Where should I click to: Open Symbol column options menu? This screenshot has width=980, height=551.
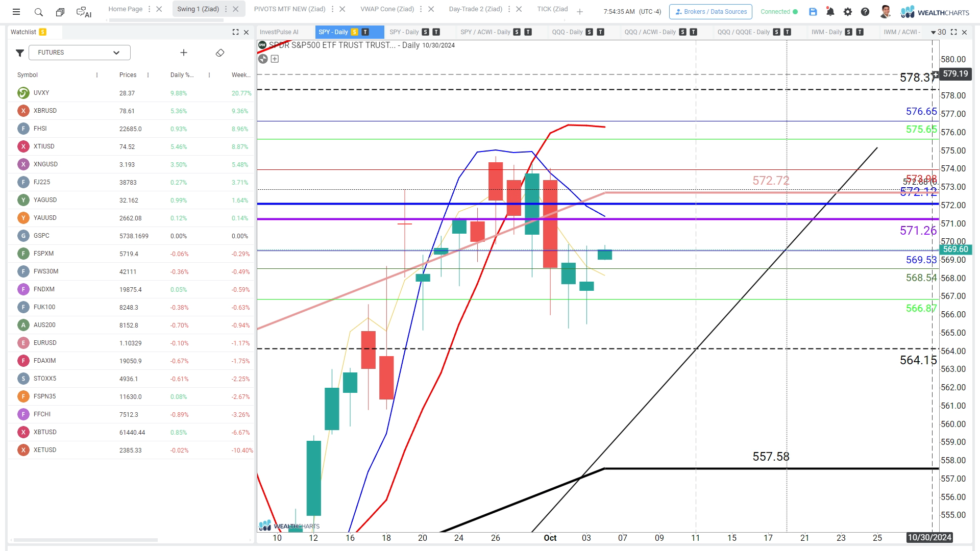pos(97,75)
